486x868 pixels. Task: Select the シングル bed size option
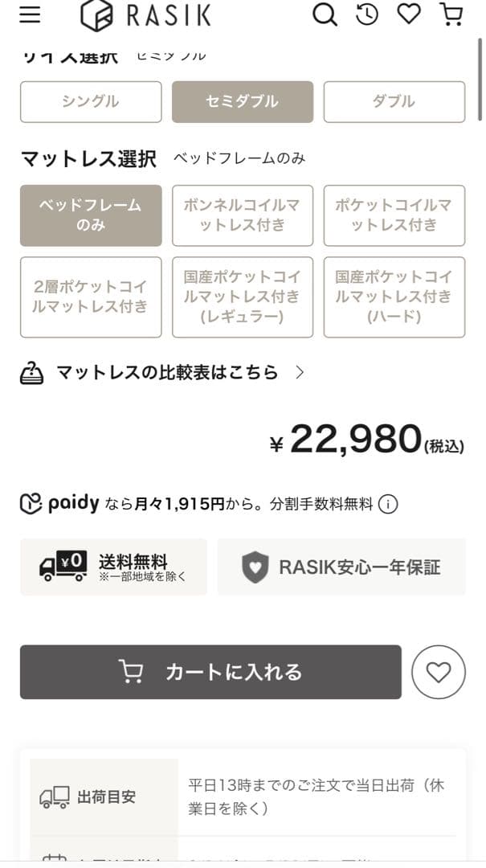90,101
